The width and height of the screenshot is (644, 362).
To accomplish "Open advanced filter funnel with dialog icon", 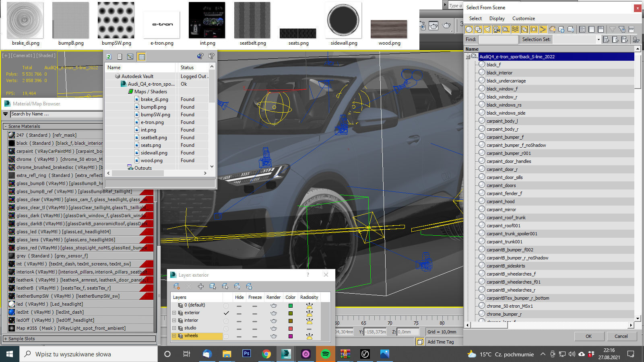I will (622, 29).
